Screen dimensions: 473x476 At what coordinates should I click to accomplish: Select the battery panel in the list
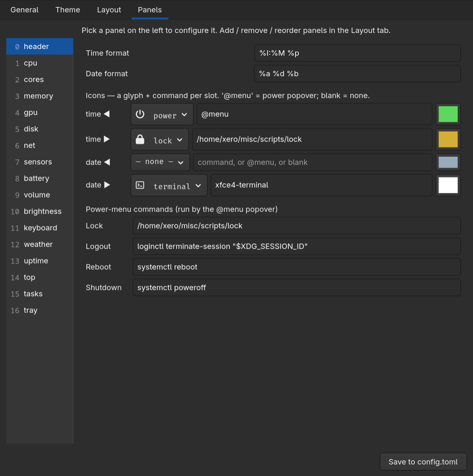coord(40,179)
